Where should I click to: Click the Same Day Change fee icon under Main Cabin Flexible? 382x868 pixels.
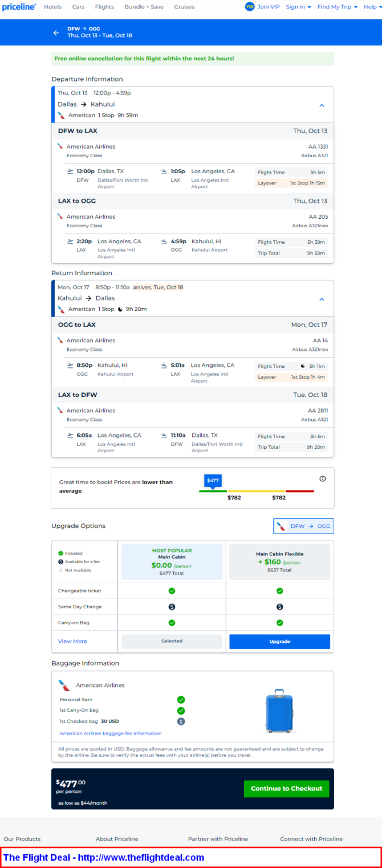tap(279, 607)
